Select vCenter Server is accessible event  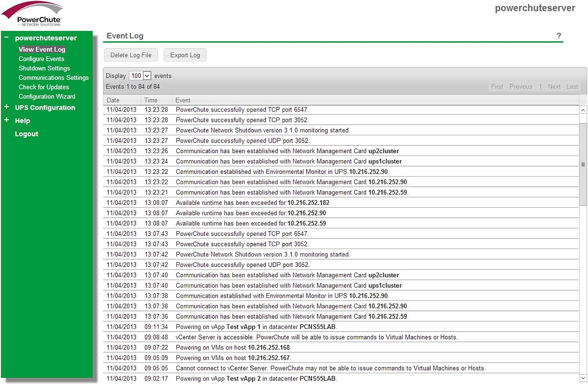click(x=341, y=337)
